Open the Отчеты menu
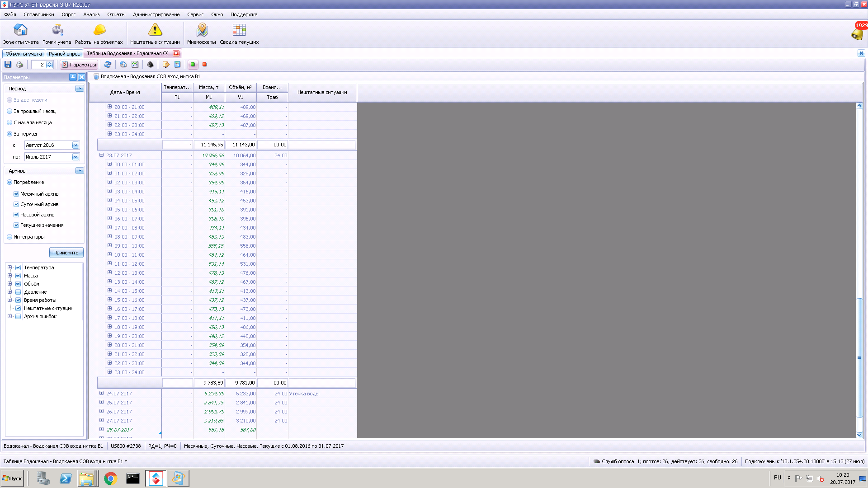Screen dimensions: 868x488 coord(116,14)
